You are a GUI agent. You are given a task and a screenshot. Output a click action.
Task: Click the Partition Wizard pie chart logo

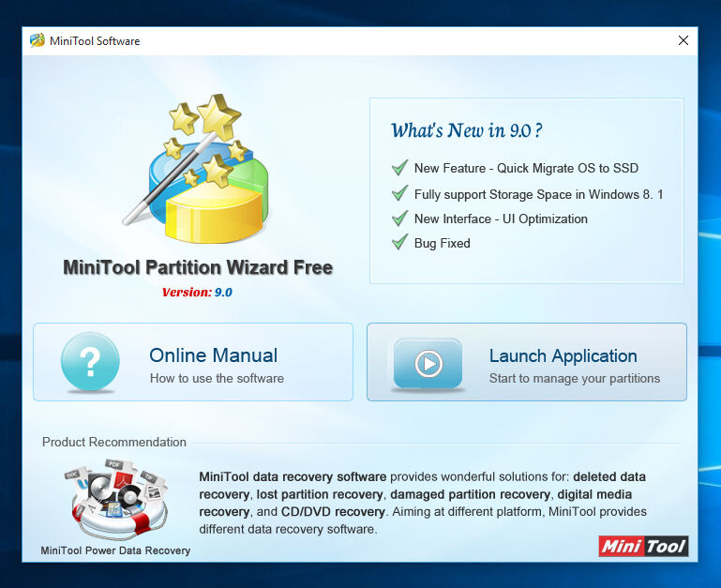[x=198, y=168]
